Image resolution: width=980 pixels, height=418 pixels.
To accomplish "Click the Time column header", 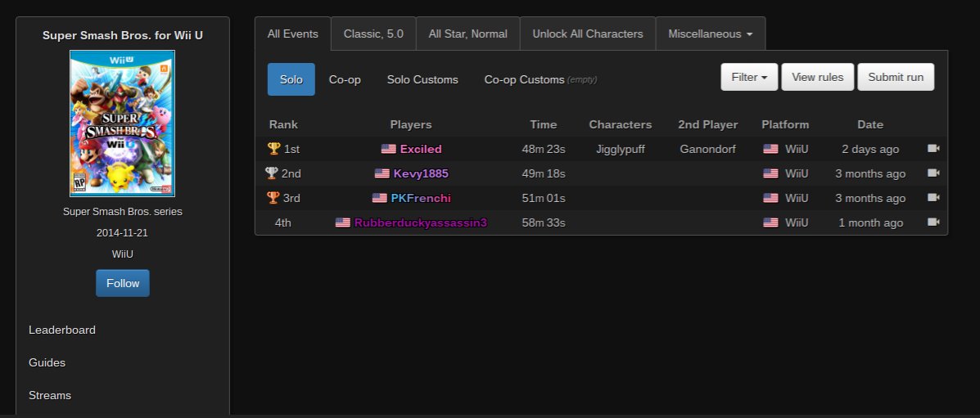I will (x=543, y=124).
